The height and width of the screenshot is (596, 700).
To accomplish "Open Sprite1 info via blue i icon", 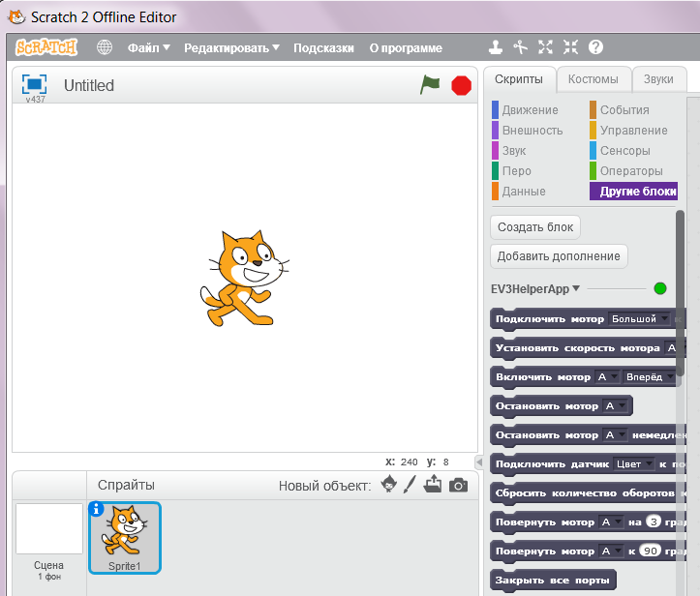I will click(96, 509).
